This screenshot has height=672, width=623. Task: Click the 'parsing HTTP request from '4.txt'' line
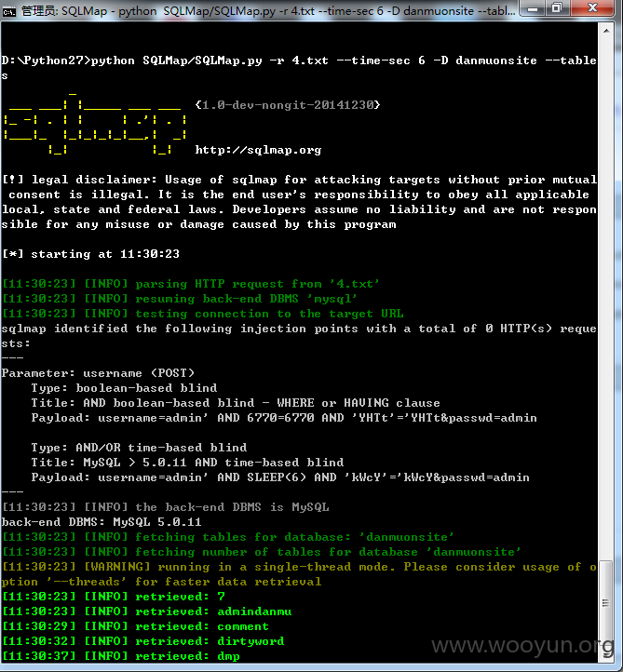tap(191, 284)
